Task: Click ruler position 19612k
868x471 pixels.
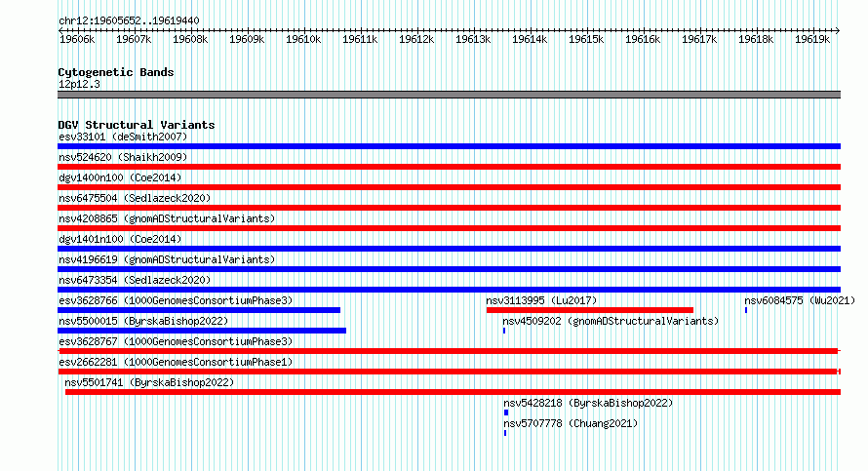Action: pos(416,39)
